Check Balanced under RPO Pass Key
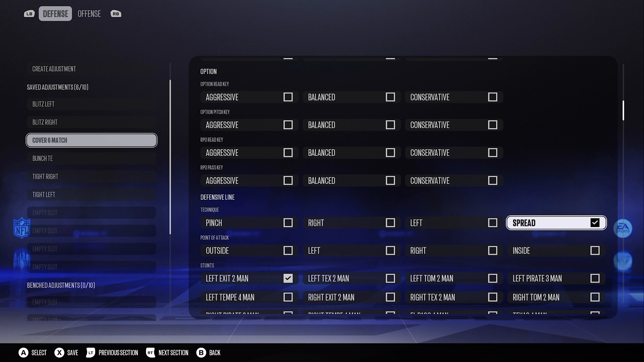This screenshot has height=362, width=644. click(x=390, y=181)
